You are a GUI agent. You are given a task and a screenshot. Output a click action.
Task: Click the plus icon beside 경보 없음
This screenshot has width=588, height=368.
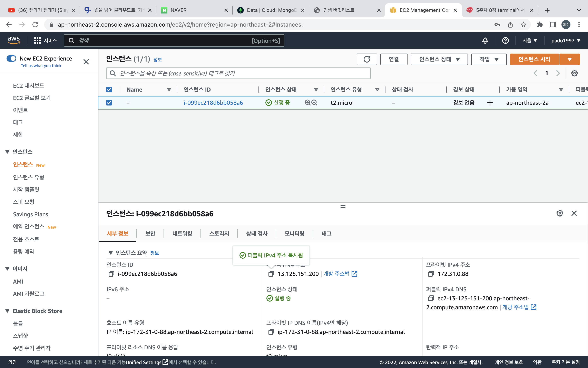click(x=490, y=103)
